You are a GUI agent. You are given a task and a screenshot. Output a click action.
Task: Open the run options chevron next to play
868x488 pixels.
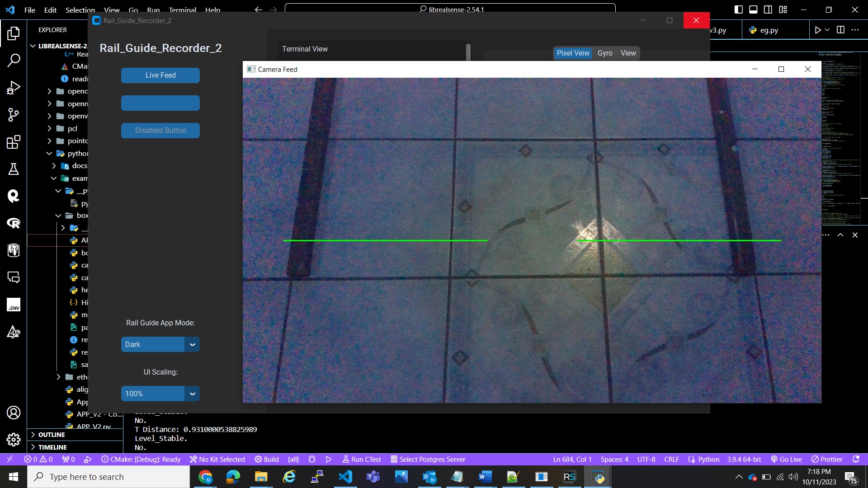[827, 30]
